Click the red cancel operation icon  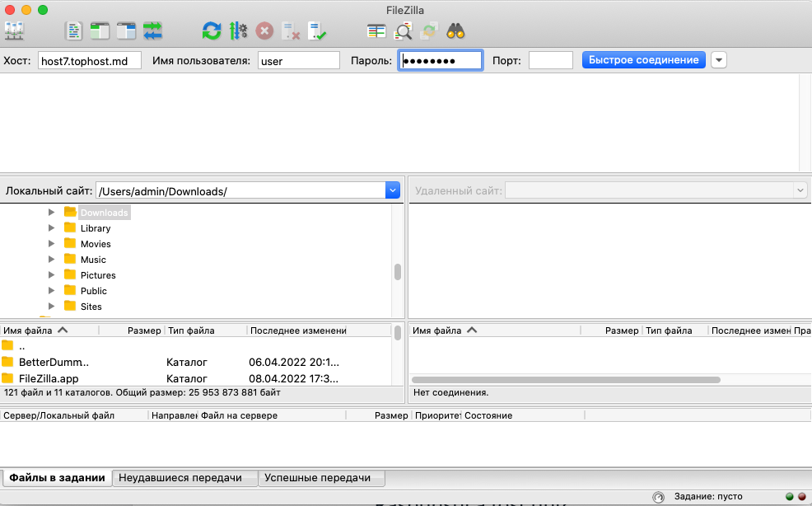(264, 31)
